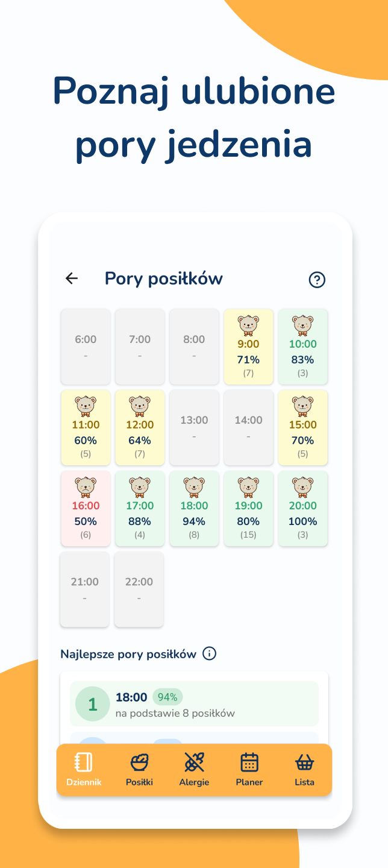This screenshot has width=388, height=868.
Task: Click the help question mark icon
Action: (316, 280)
